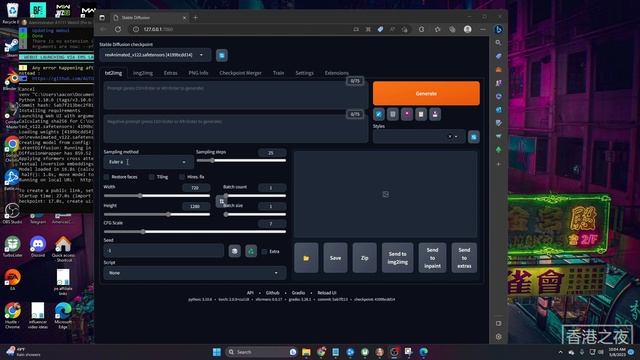Clear the Styles selection X
This screenshot has width=640, height=360.
tap(450, 137)
